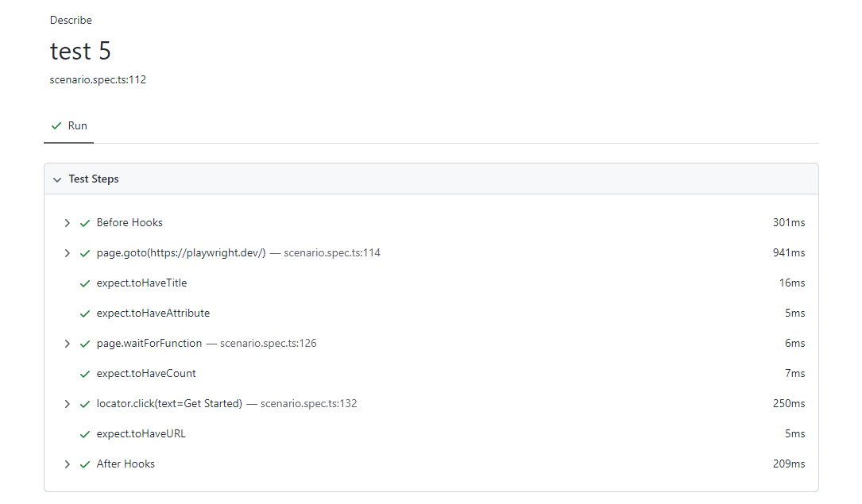
Task: Click the page.goto(https://playwright.dev/) step text
Action: pyautogui.click(x=181, y=252)
